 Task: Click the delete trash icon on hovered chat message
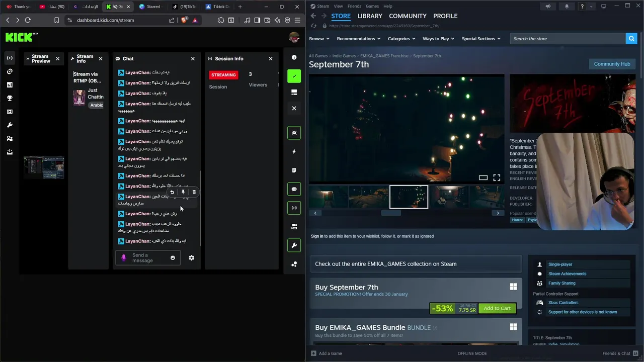point(194,192)
